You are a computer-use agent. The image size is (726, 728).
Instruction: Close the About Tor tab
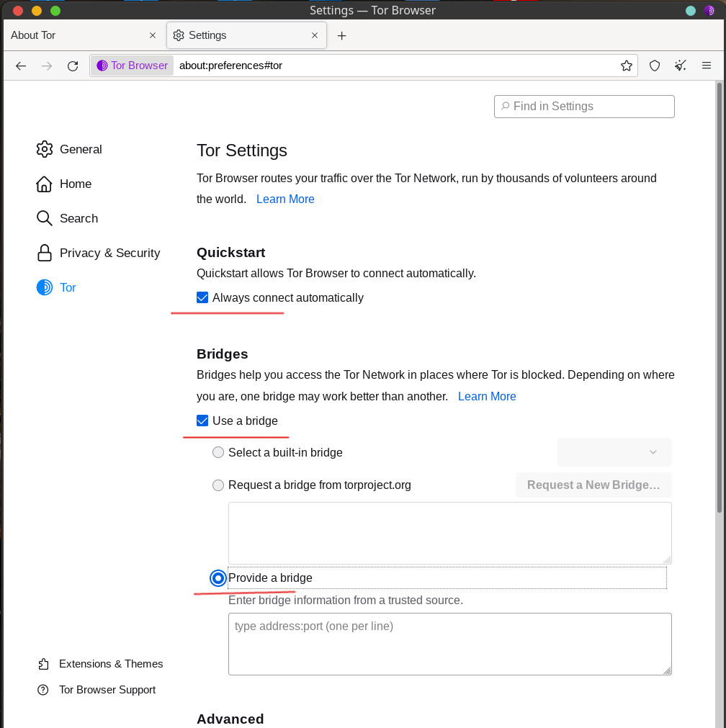point(153,35)
